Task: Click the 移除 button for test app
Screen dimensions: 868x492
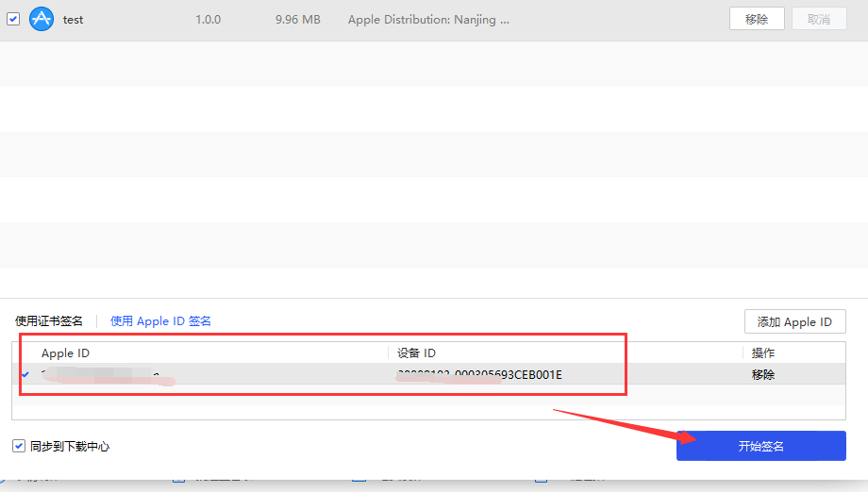Action: [757, 19]
